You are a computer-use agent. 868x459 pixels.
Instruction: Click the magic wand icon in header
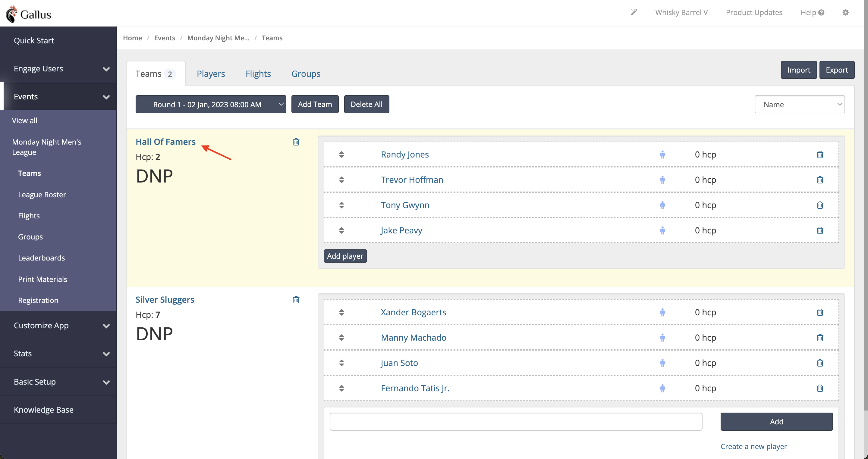634,12
